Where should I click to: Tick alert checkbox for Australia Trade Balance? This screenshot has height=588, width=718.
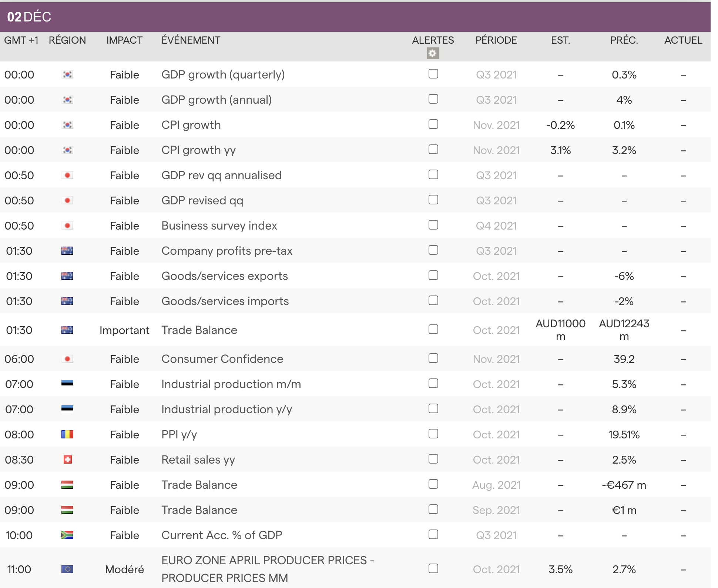pyautogui.click(x=433, y=330)
